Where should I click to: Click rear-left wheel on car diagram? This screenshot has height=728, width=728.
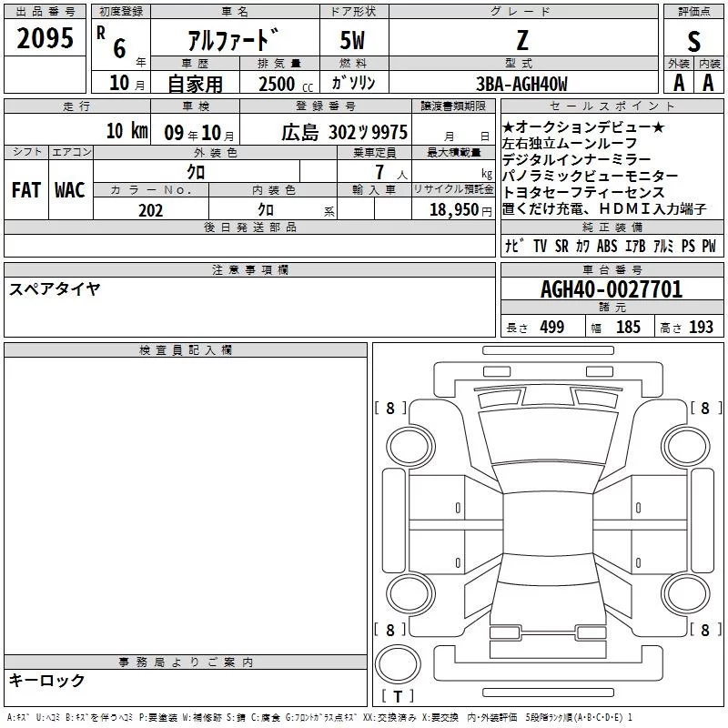pyautogui.click(x=410, y=594)
